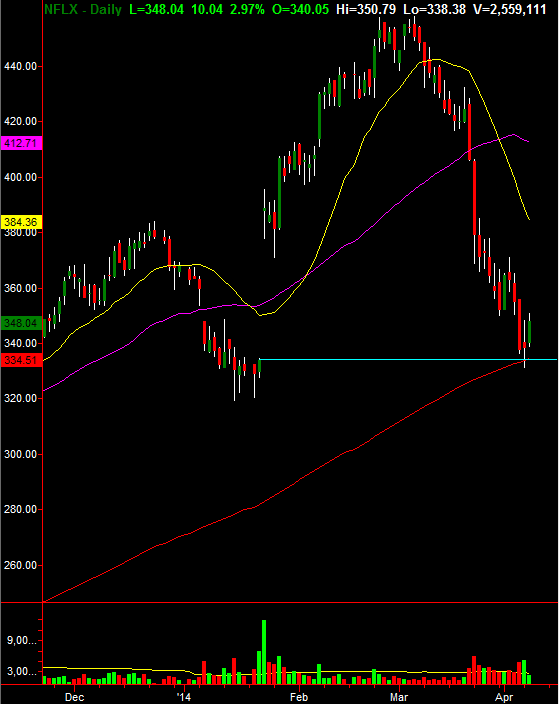This screenshot has height=704, width=559.
Task: Select the magenta 412.71 price tag
Action: (x=21, y=143)
